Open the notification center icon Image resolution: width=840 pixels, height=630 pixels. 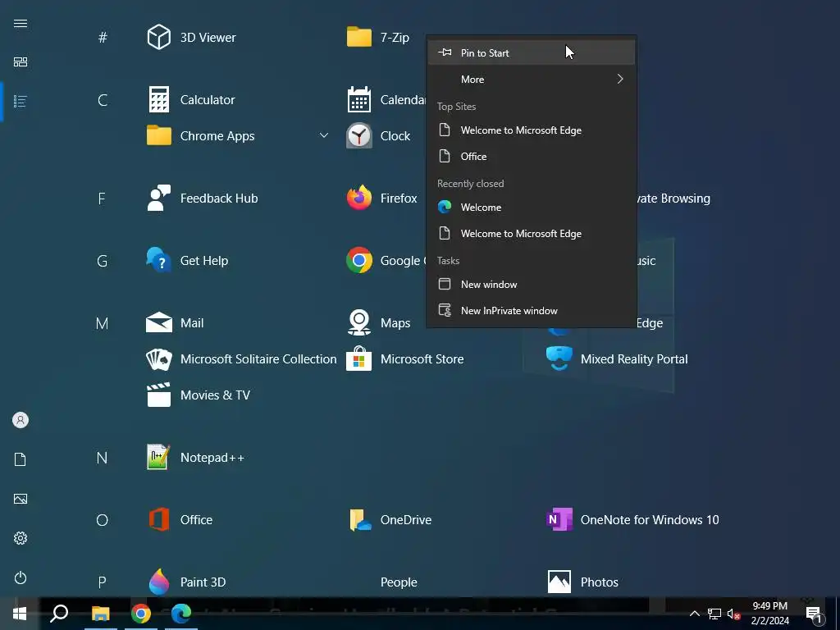pos(814,614)
